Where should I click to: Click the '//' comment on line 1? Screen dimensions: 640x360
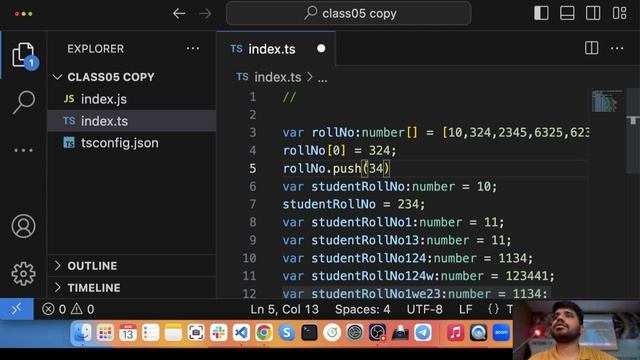click(x=289, y=97)
